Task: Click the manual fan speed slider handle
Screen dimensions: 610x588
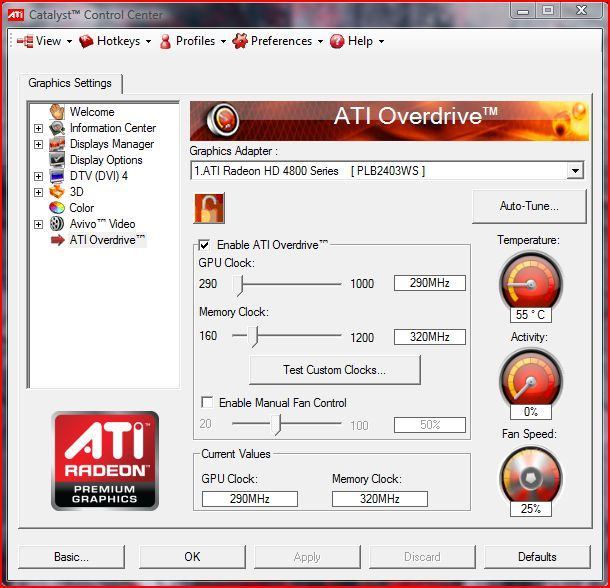Action: pyautogui.click(x=276, y=424)
